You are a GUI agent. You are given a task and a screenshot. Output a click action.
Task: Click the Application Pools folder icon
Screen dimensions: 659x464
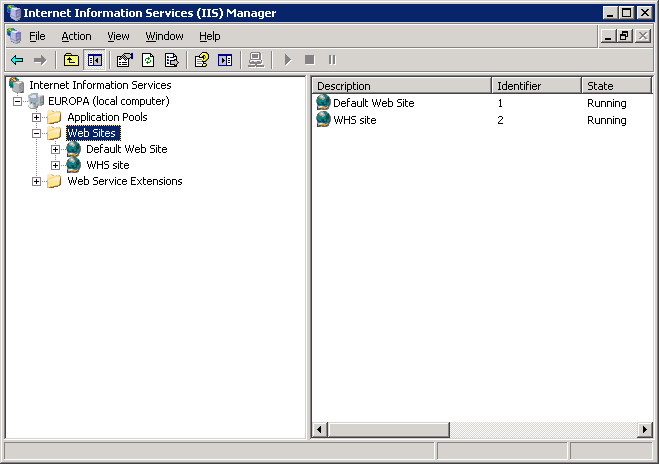pyautogui.click(x=54, y=117)
